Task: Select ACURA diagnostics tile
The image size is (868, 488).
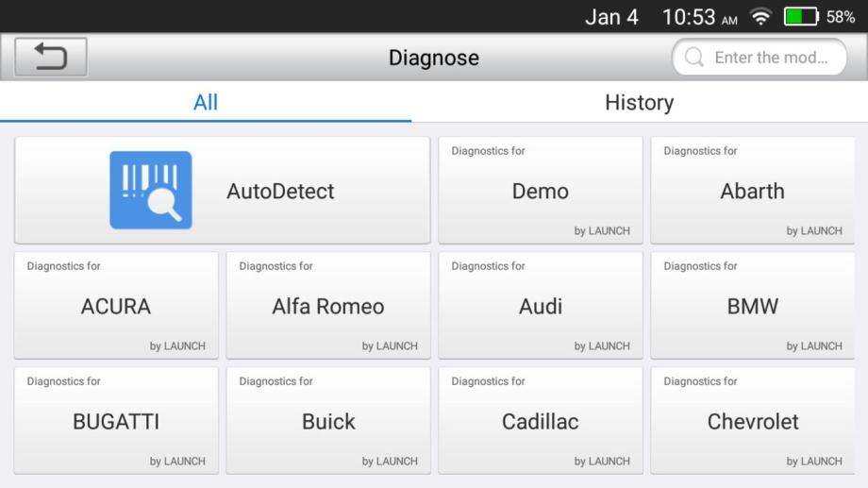Action: pyautogui.click(x=116, y=306)
